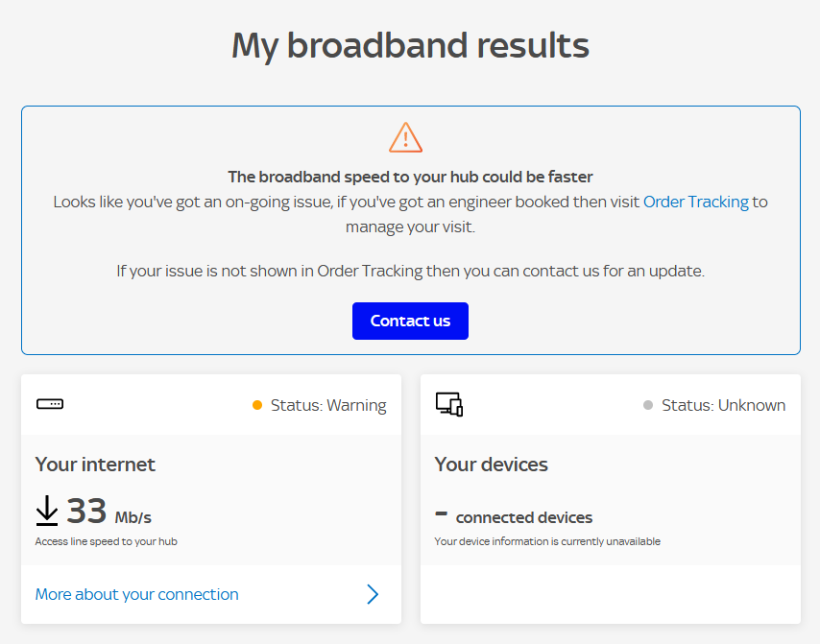Image resolution: width=820 pixels, height=644 pixels.
Task: Click the orange warning triangle icon
Action: (x=405, y=136)
